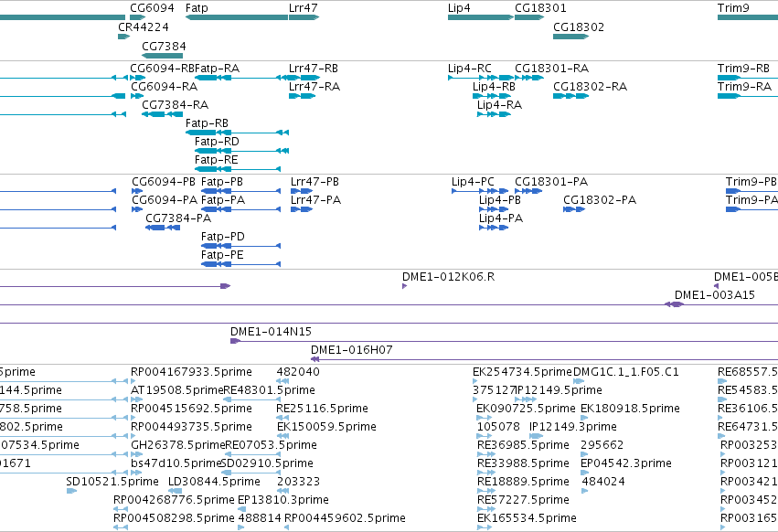Select protein CG6094-PA
Viewport: 778px width, 532px height.
(x=137, y=209)
